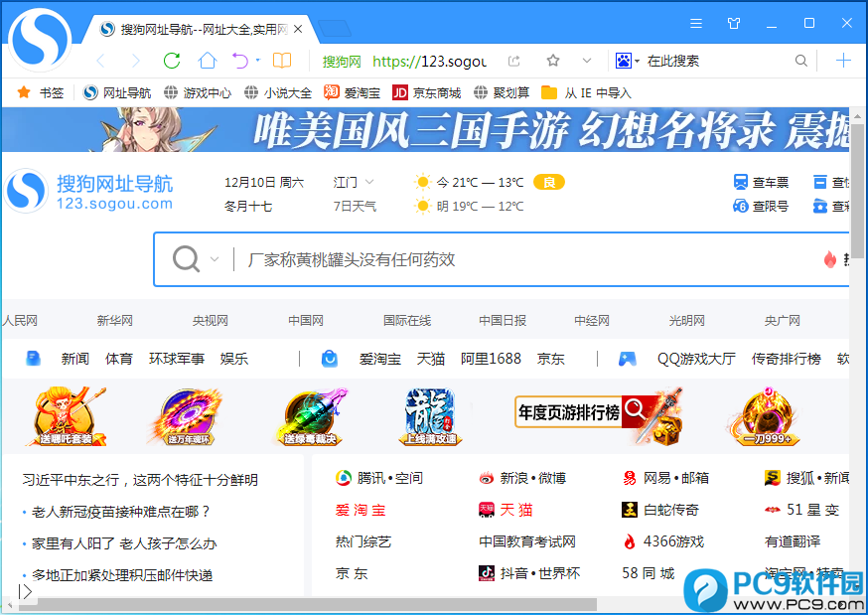This screenshot has width=868, height=615.
Task: Click the Sogou browser logo icon
Action: pos(40,41)
